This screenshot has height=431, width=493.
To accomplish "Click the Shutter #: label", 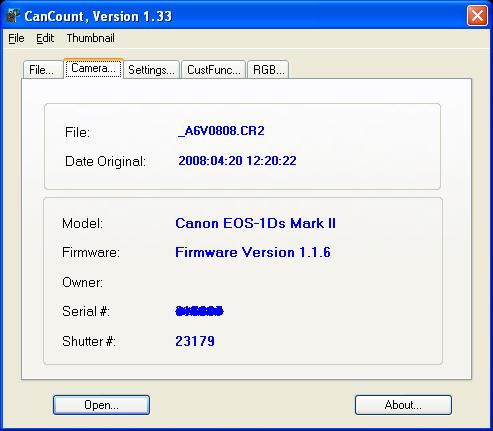I will [x=89, y=341].
